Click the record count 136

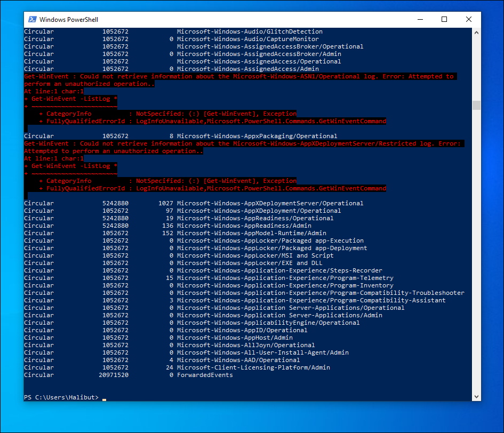167,226
